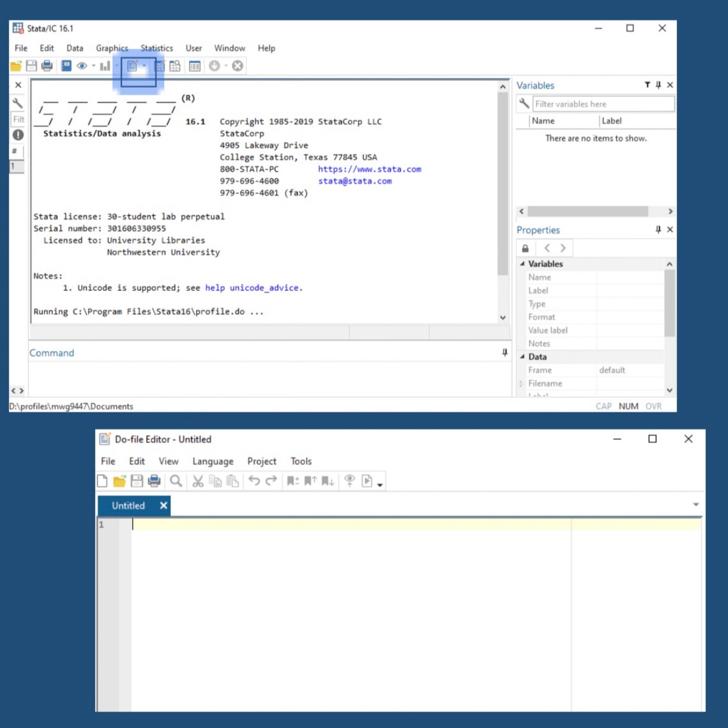
Task: Open the Graphics menu in Stata
Action: [112, 48]
